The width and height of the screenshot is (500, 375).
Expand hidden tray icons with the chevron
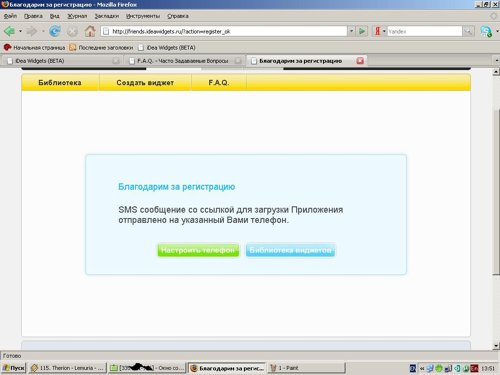(422, 368)
